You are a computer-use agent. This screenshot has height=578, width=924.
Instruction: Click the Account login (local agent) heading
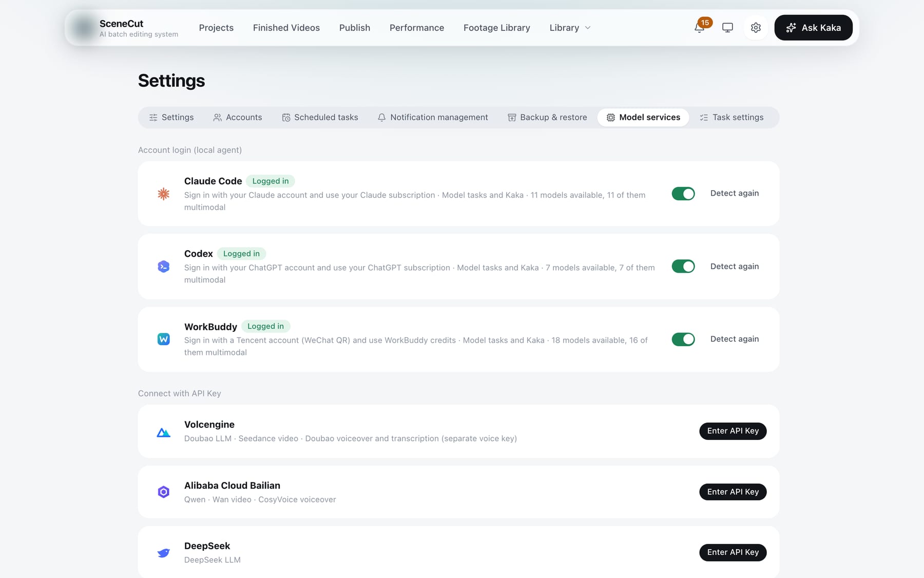coord(190,150)
